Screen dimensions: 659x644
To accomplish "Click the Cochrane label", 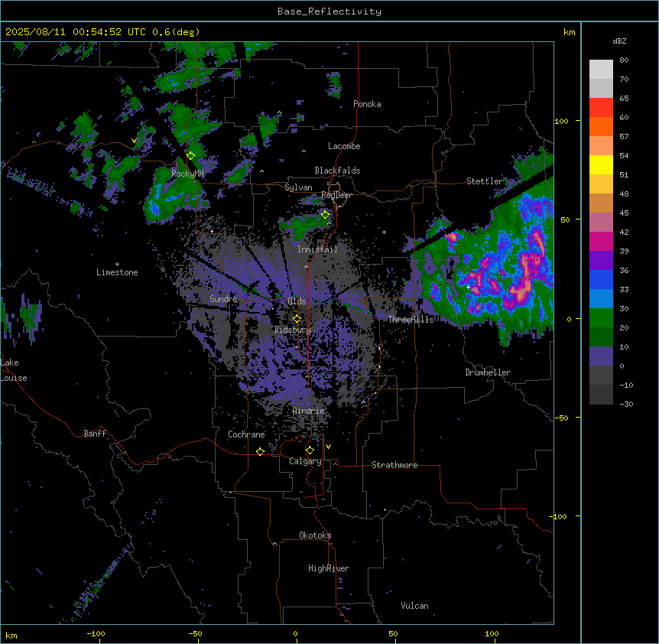I will tap(246, 434).
